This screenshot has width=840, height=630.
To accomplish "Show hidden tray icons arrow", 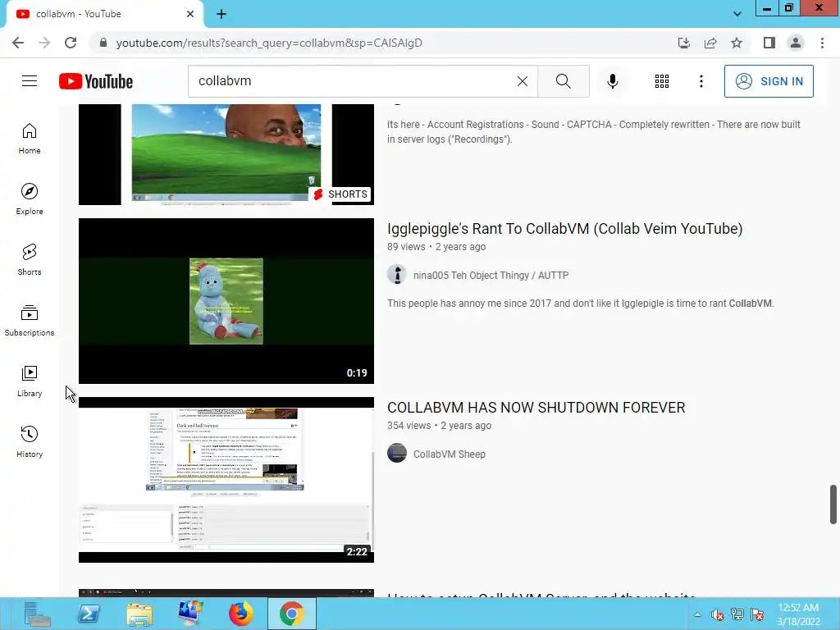I will [697, 614].
